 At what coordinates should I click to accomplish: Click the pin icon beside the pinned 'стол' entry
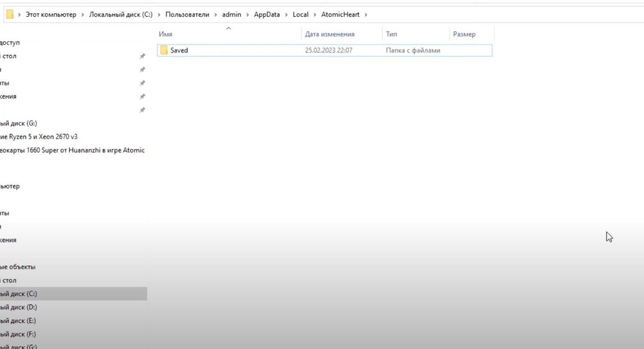pyautogui.click(x=142, y=56)
